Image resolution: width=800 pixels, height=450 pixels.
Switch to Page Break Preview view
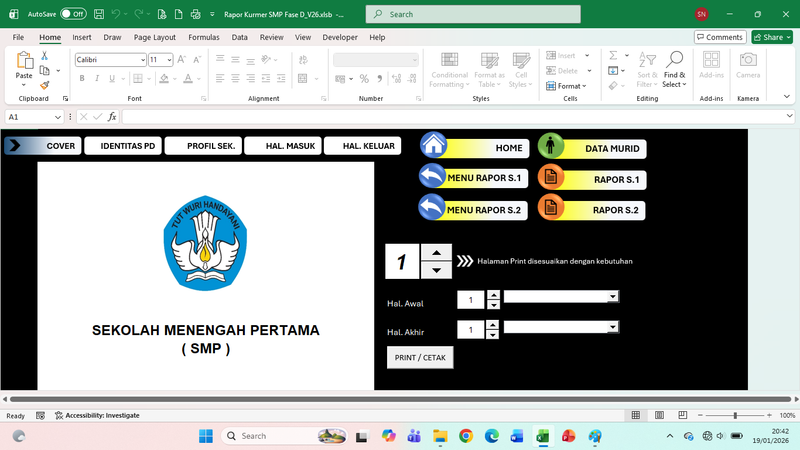[683, 415]
